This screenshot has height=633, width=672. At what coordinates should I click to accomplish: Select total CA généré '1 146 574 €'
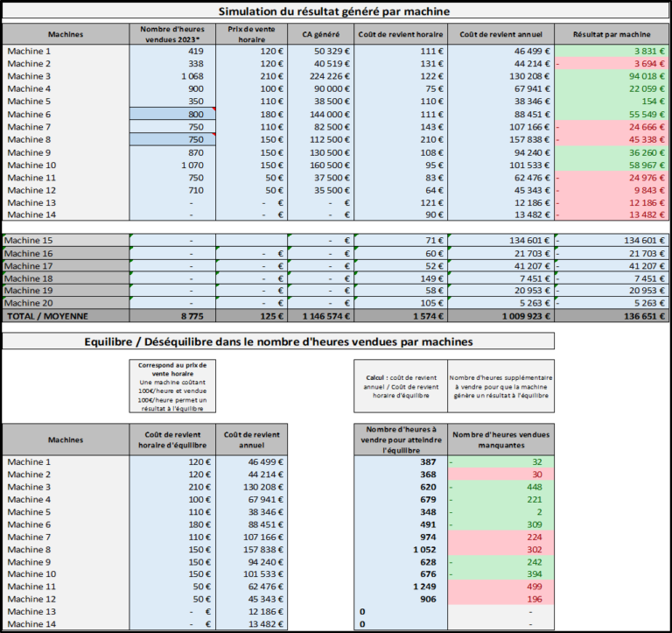pos(320,316)
